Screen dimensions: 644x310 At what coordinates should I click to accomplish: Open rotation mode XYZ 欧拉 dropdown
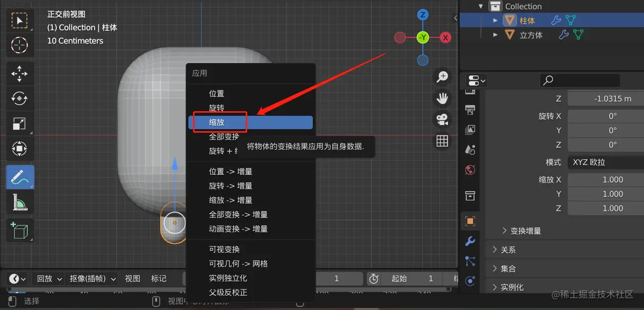click(606, 162)
